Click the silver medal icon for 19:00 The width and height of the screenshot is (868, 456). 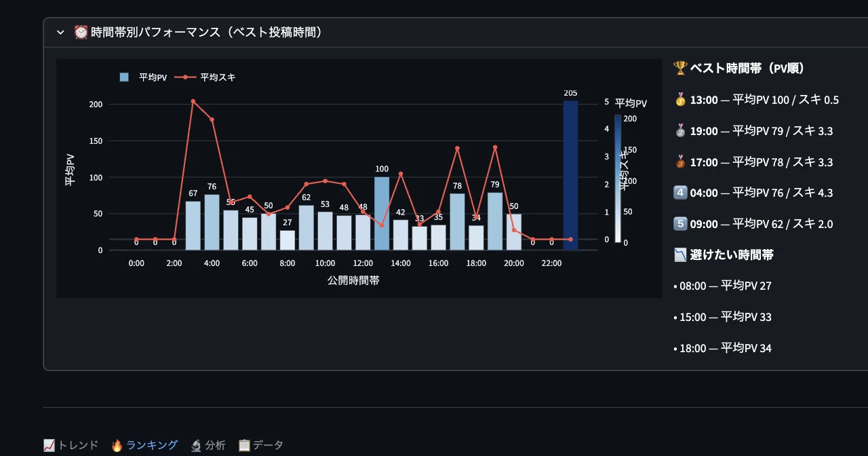(x=680, y=131)
